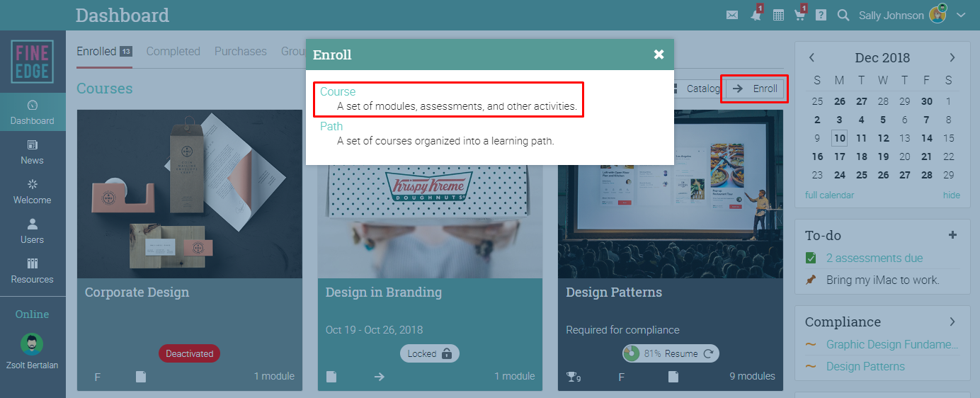Open the mail envelope icon in header
The height and width of the screenshot is (398, 980).
tap(732, 15)
